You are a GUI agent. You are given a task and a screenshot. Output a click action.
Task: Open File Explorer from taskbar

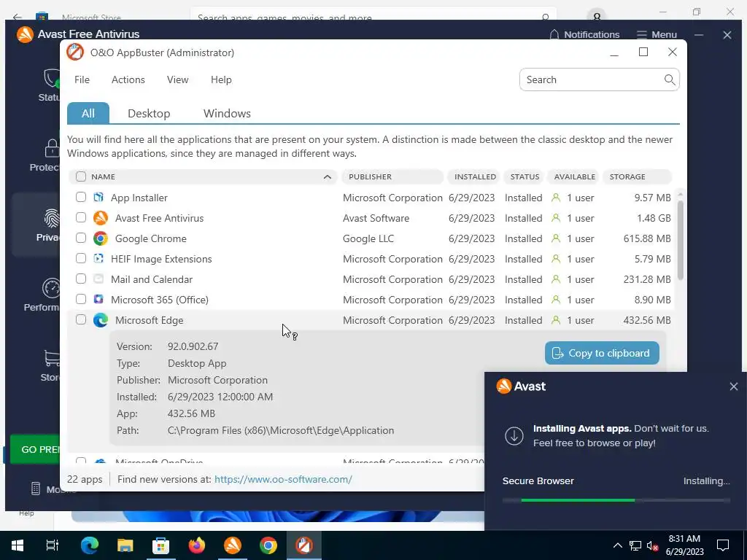125,545
